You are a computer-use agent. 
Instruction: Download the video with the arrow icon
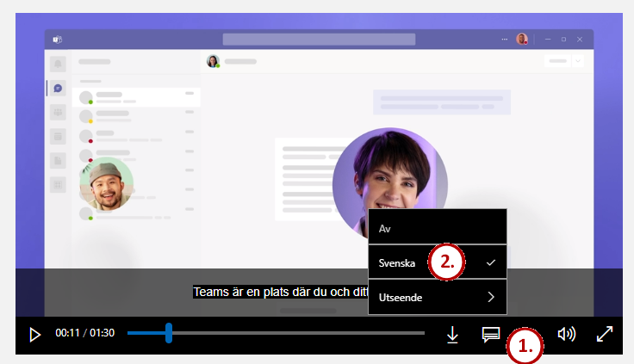[x=452, y=335]
